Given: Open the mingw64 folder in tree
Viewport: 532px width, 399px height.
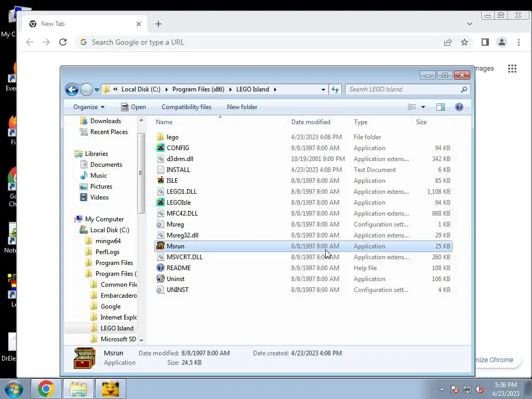Looking at the screenshot, I should point(108,241).
